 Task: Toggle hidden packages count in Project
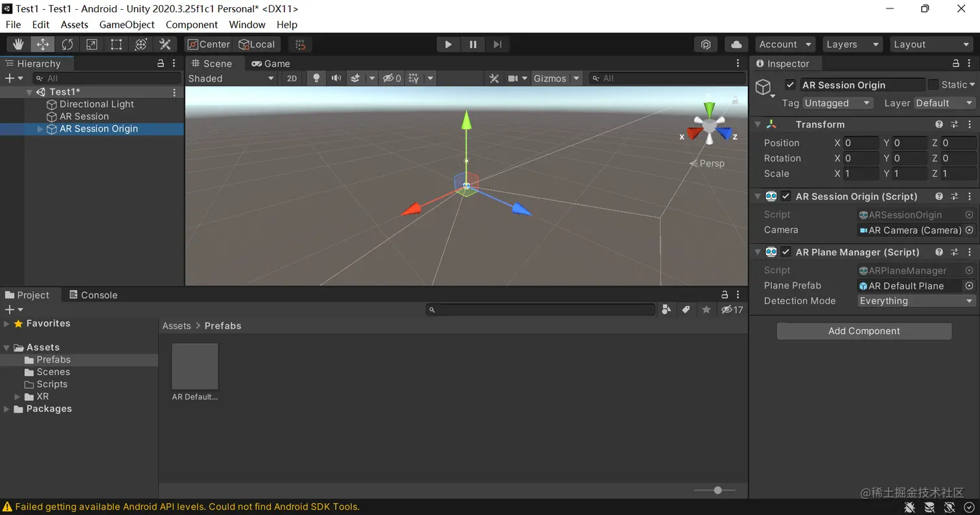click(x=732, y=309)
